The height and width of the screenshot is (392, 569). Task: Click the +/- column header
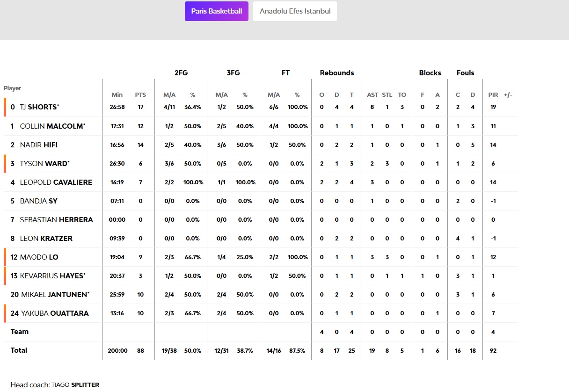pyautogui.click(x=508, y=95)
